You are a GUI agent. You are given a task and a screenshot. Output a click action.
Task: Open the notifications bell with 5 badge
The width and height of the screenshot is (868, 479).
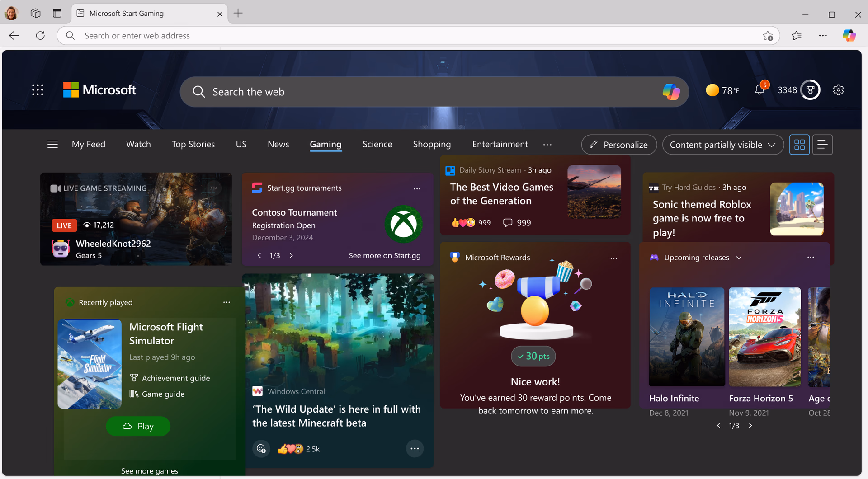pyautogui.click(x=760, y=89)
